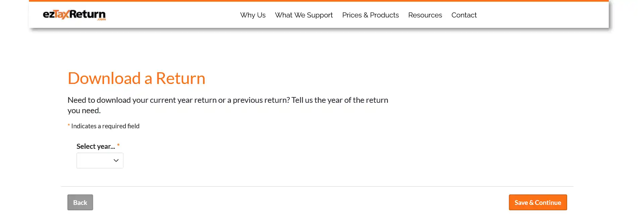Navigate to the Contact page
The width and height of the screenshot is (644, 221).
coord(464,15)
